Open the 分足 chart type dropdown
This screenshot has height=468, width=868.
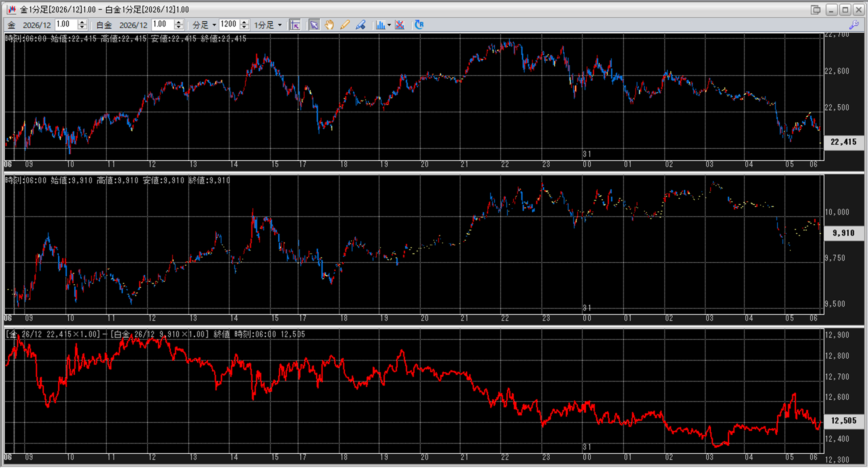204,25
